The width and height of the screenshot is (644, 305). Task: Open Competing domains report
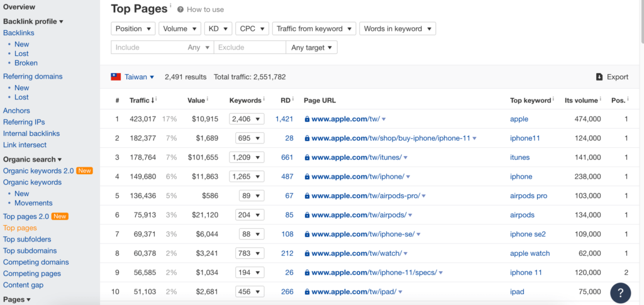(36, 262)
